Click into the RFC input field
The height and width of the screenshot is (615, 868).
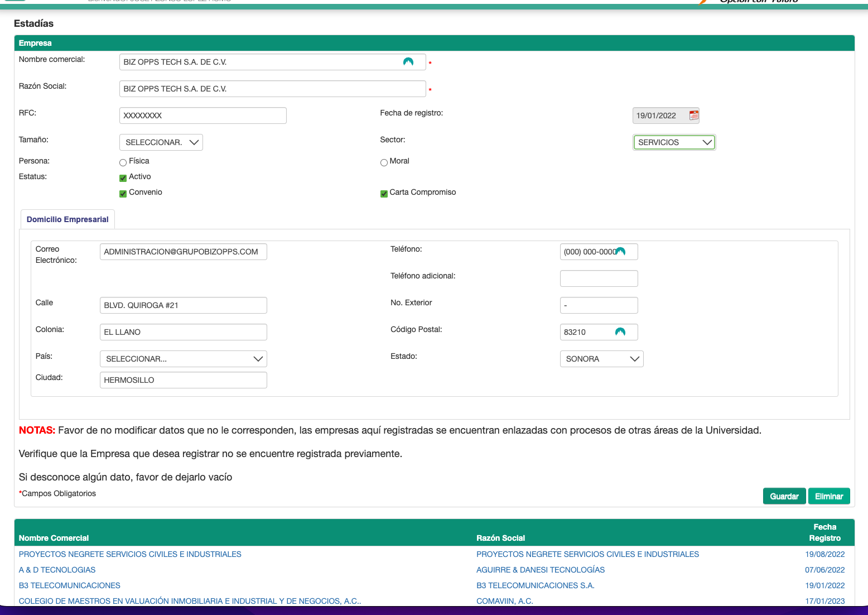[x=202, y=116]
